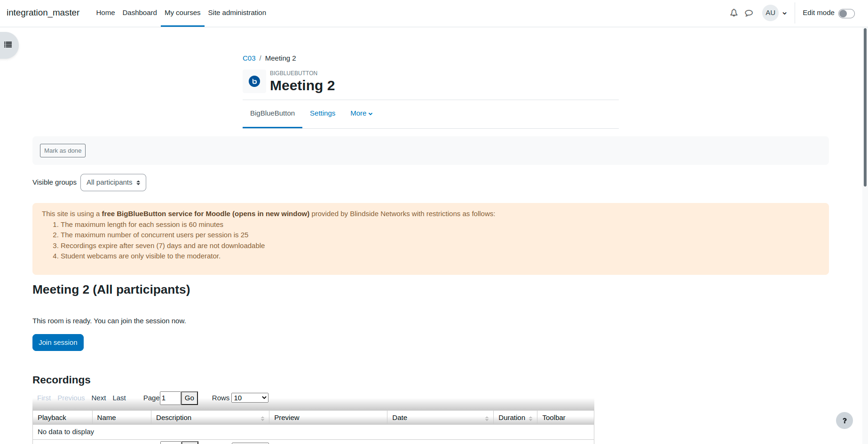This screenshot has width=868, height=444.
Task: Open Dashboard in top navigation
Action: pos(140,13)
